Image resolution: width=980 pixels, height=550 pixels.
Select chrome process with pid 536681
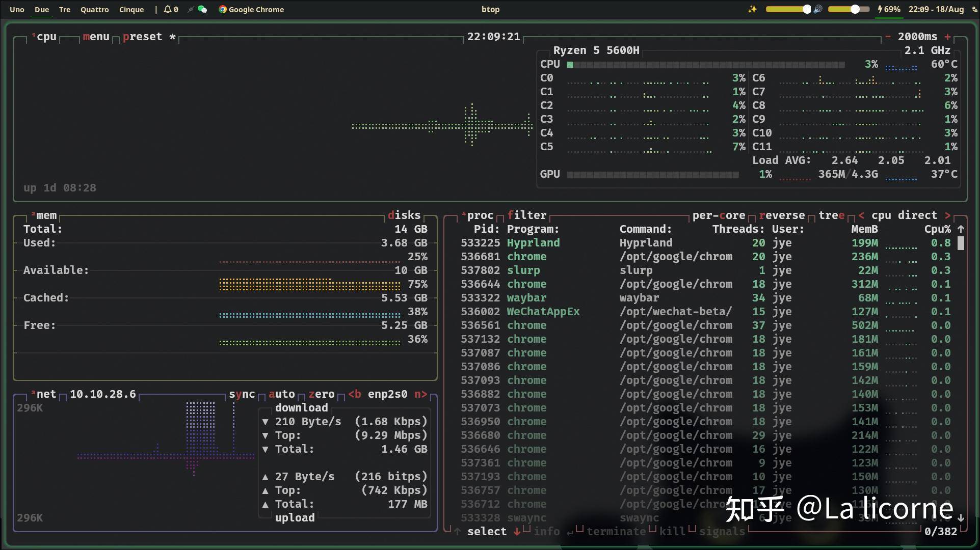pos(706,257)
